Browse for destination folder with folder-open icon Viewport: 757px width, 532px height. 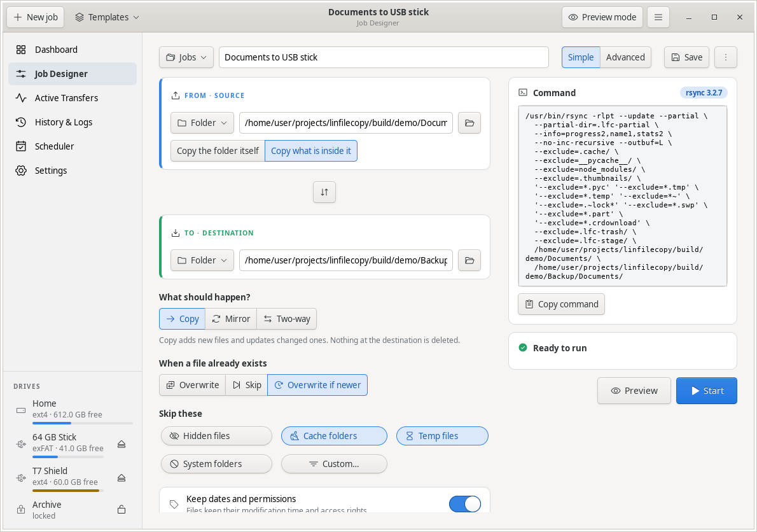(x=469, y=261)
